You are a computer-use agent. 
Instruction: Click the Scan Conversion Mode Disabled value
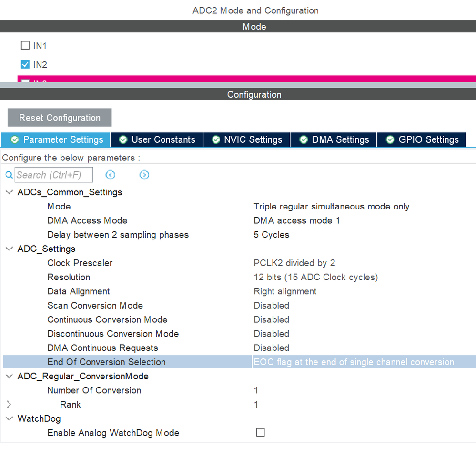(x=272, y=306)
